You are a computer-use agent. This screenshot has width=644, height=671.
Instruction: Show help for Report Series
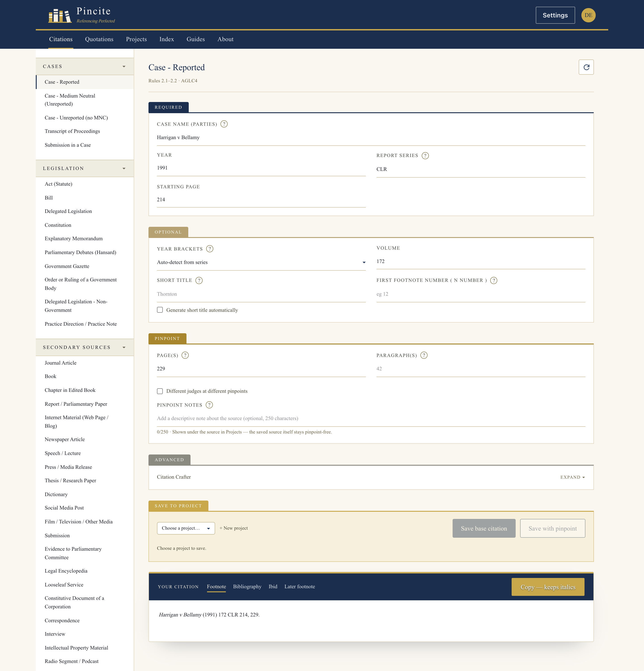[x=425, y=155]
